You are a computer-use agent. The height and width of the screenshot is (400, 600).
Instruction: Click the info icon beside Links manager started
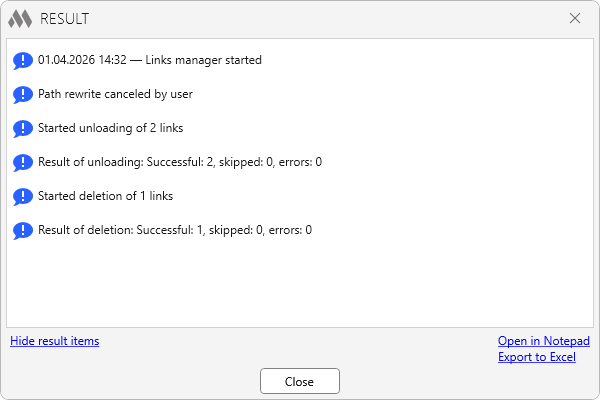tap(22, 60)
